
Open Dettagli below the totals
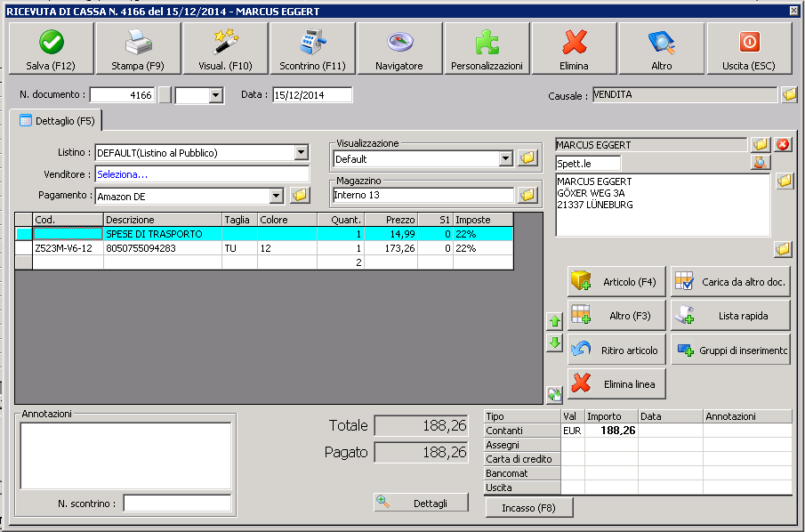[x=421, y=503]
